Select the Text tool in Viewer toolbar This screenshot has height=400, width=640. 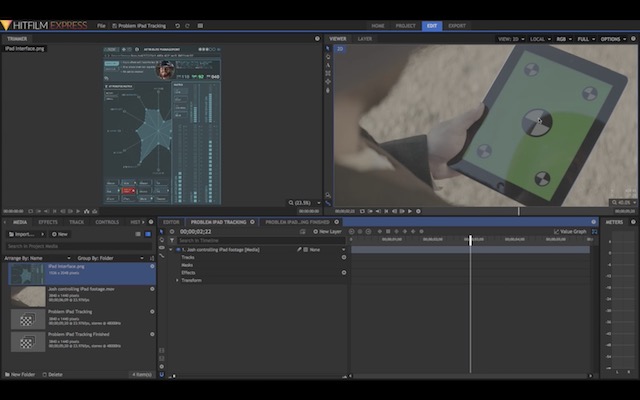(327, 67)
